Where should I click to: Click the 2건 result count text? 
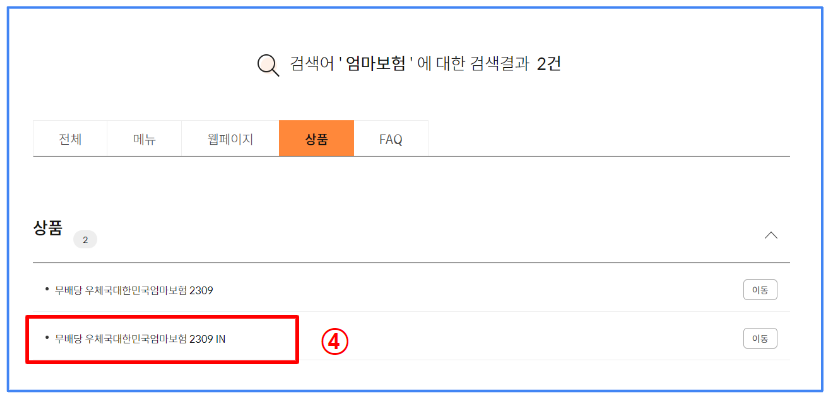click(548, 64)
